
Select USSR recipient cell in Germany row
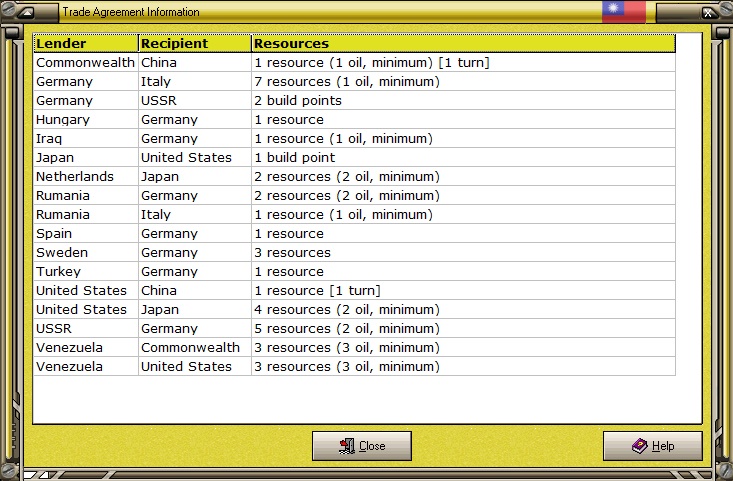195,101
